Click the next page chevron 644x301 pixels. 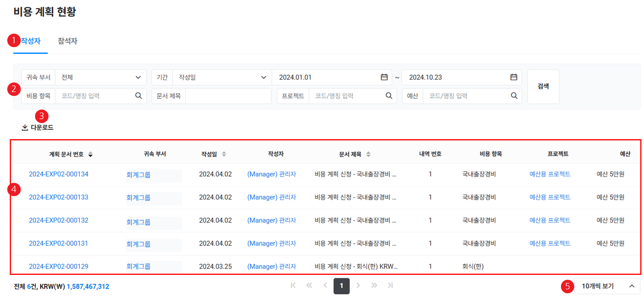point(358,286)
